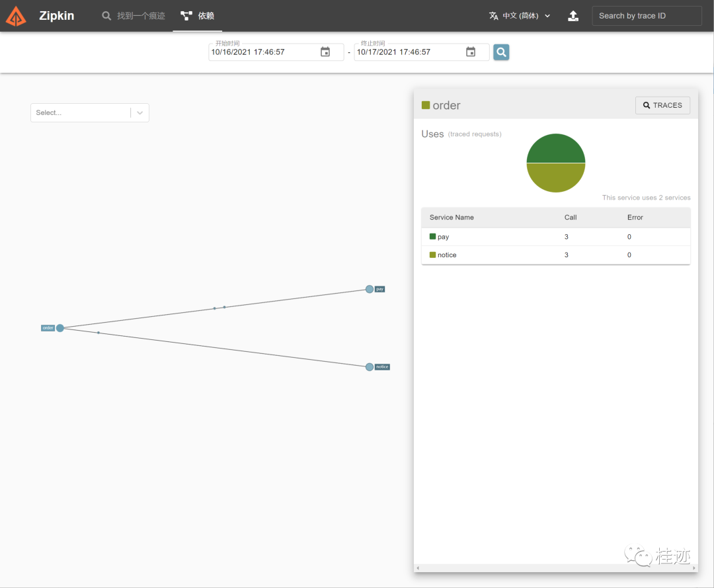This screenshot has width=714, height=588.
Task: Select the pay node in the graph
Action: [x=370, y=289]
